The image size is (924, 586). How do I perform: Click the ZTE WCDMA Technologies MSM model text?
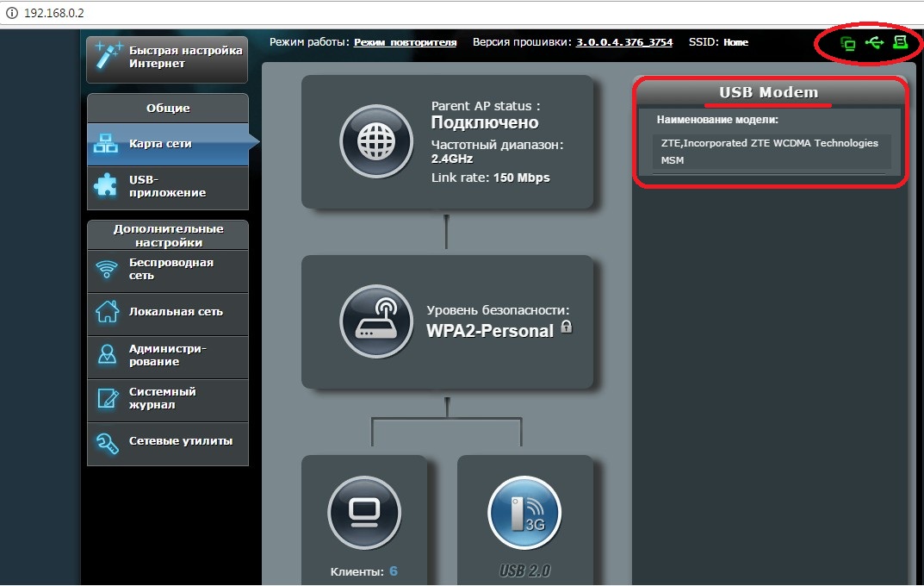(770, 152)
